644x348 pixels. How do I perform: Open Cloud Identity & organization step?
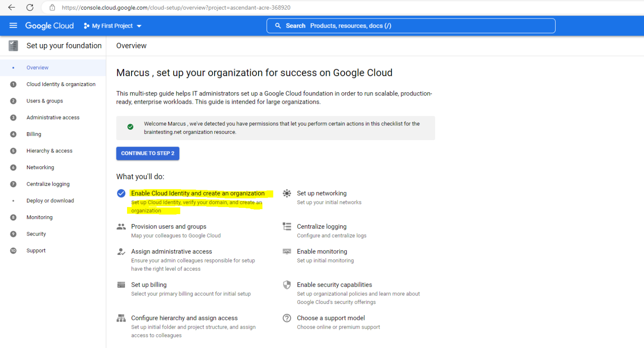click(x=60, y=84)
